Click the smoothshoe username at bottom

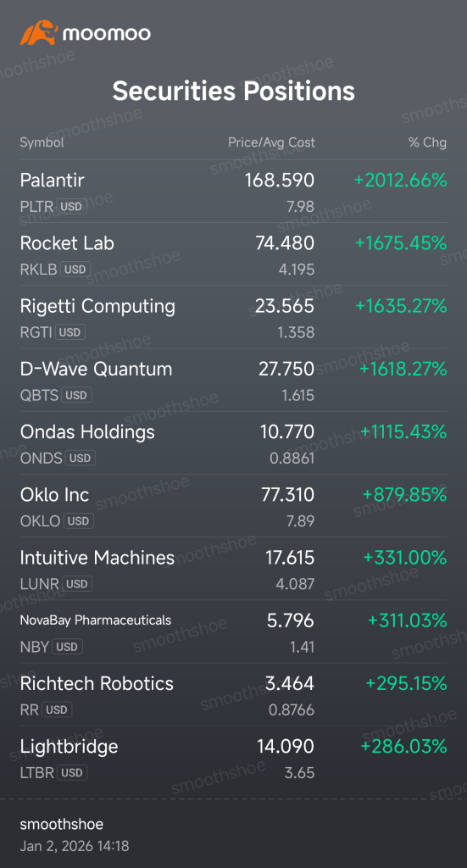pyautogui.click(x=61, y=824)
